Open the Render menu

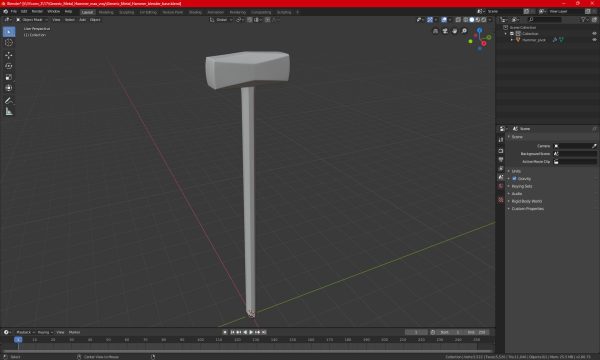(x=37, y=11)
